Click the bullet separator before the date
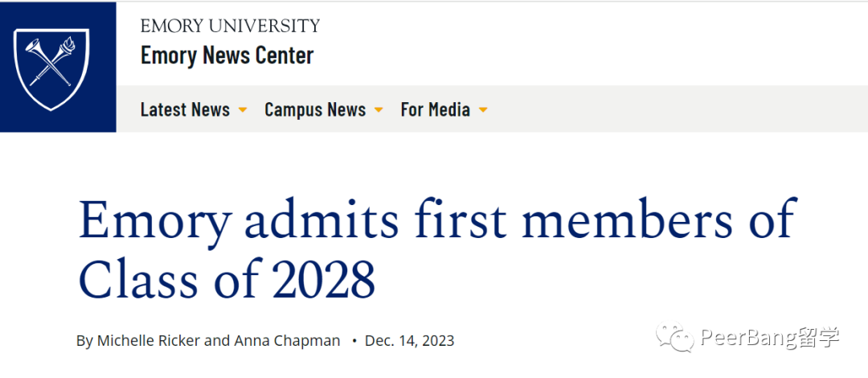The image size is (868, 378). [354, 340]
